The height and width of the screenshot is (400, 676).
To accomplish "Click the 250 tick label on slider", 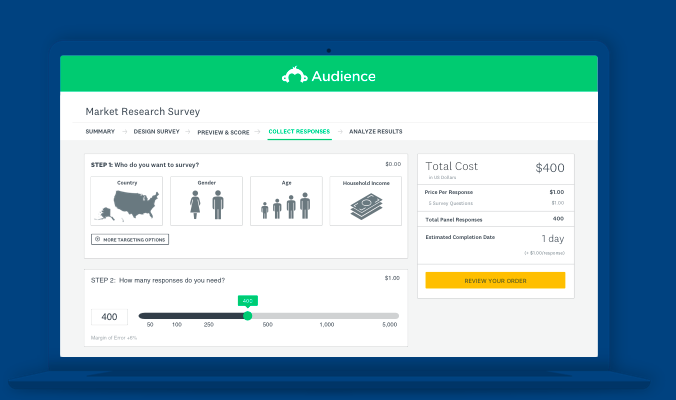I will 209,325.
